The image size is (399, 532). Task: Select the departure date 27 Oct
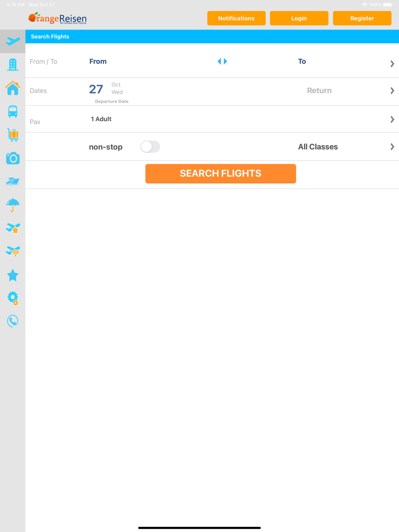(106, 89)
